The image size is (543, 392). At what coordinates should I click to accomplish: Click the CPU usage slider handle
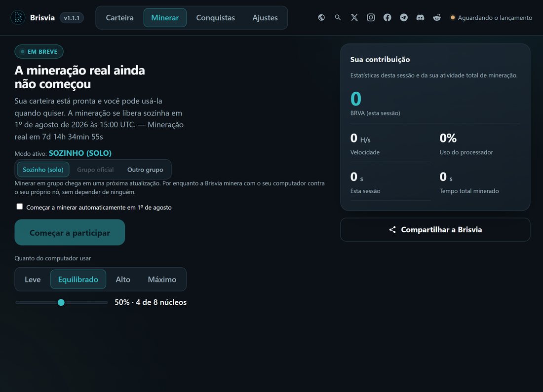pyautogui.click(x=61, y=302)
